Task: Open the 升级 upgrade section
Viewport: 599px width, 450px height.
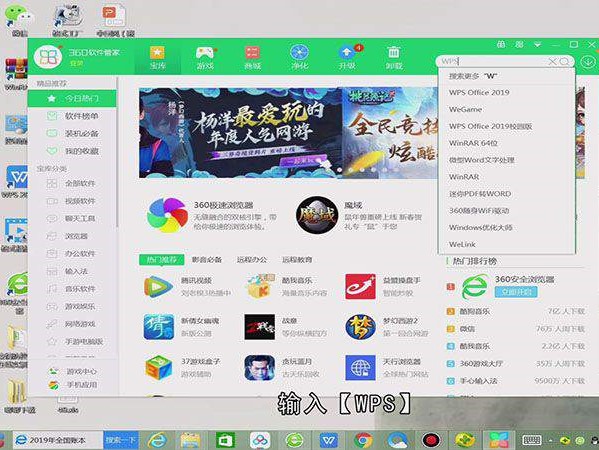Action: tap(347, 57)
